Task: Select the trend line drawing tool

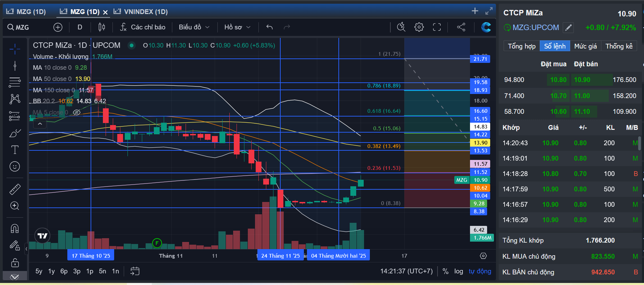Action: [15, 66]
